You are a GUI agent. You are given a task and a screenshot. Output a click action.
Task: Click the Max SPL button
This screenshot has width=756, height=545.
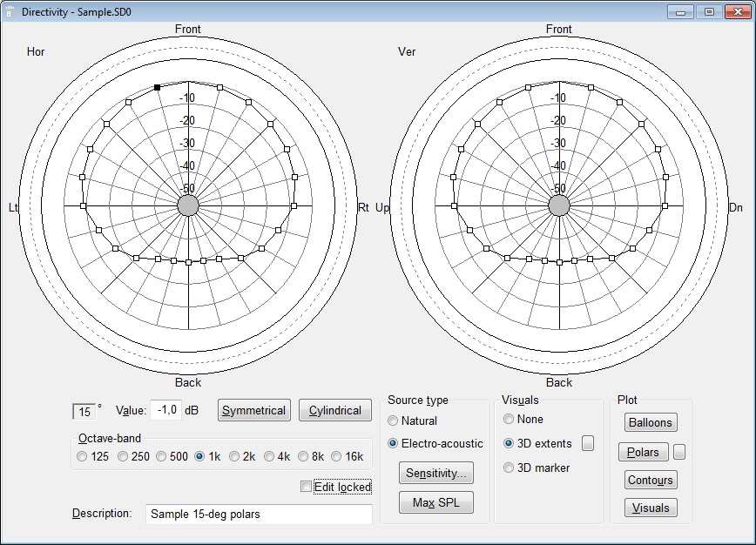click(x=435, y=502)
